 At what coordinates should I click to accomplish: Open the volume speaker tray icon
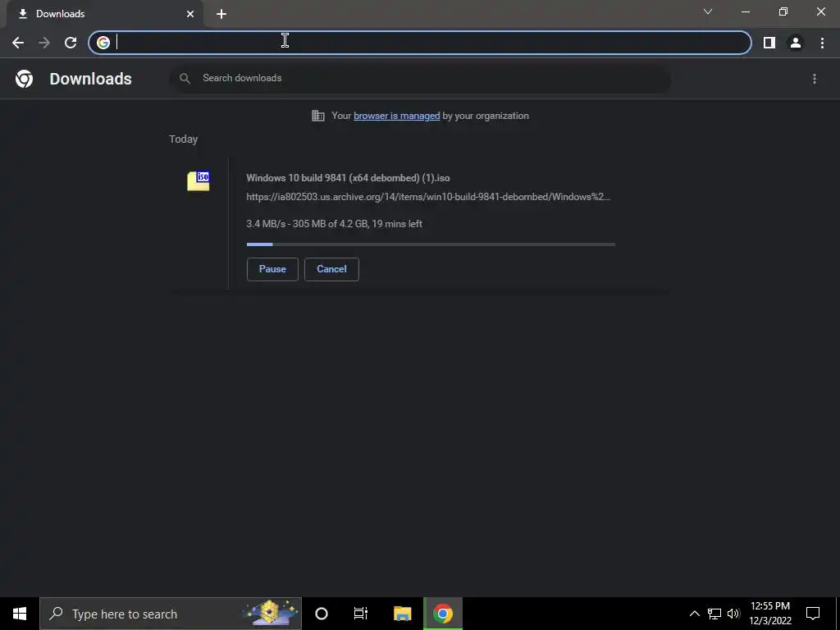click(733, 614)
